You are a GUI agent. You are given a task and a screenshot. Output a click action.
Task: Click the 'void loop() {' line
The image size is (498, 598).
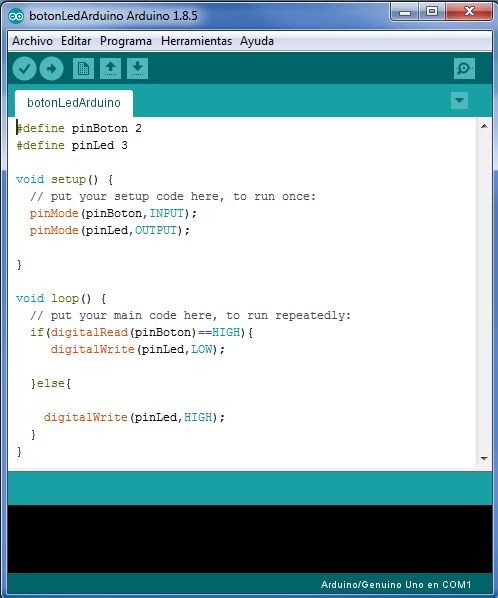61,299
